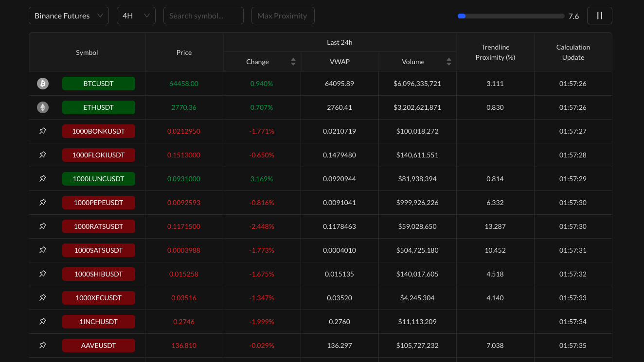Pause updates with the pause button
644x362 pixels.
[600, 16]
